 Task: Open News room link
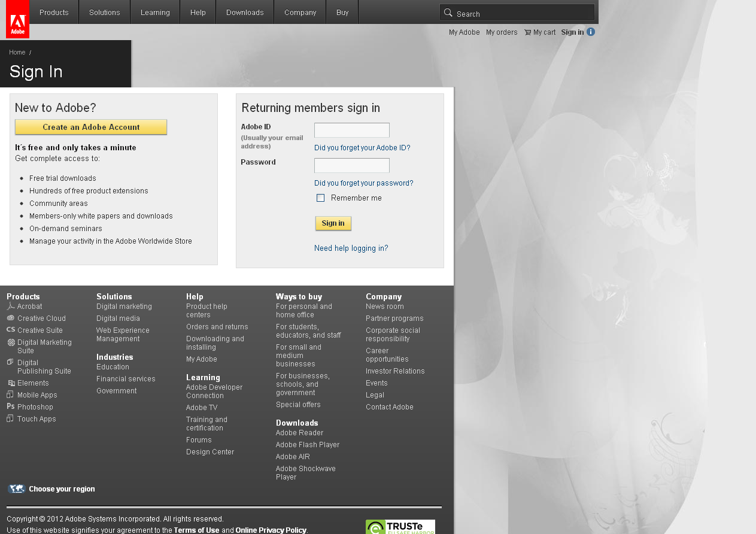[x=385, y=307]
